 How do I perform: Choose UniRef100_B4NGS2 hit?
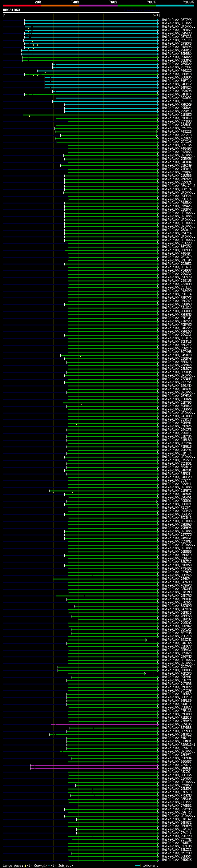(x=177, y=823)
